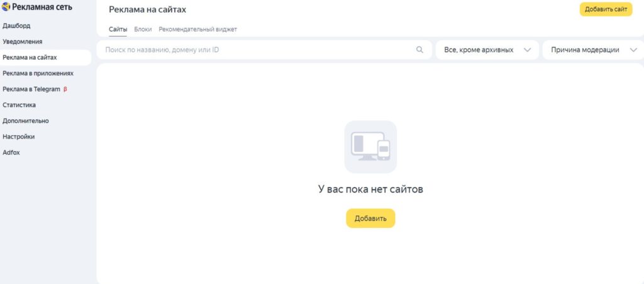644x284 pixels.
Task: Open Дополнительно in the sidebar
Action: (25, 121)
